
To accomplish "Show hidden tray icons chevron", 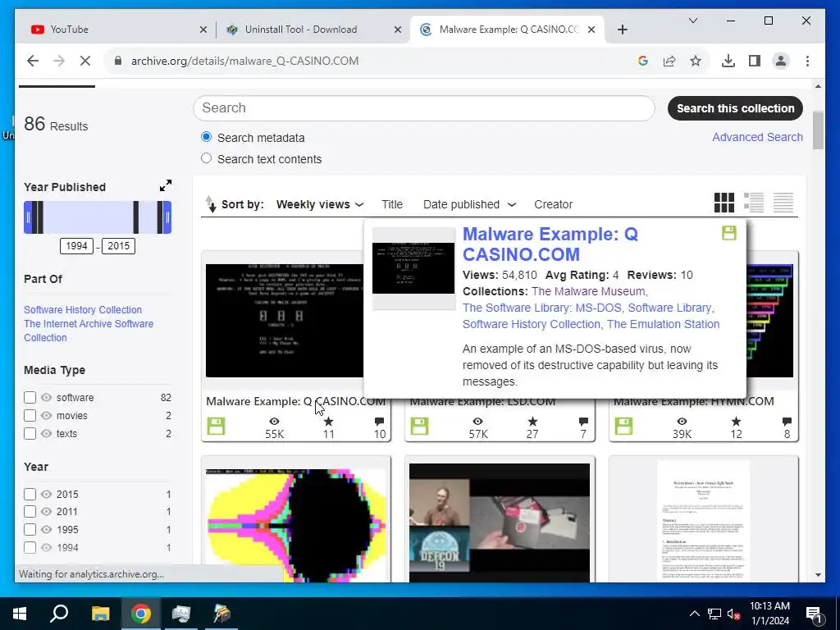I will [x=694, y=614].
